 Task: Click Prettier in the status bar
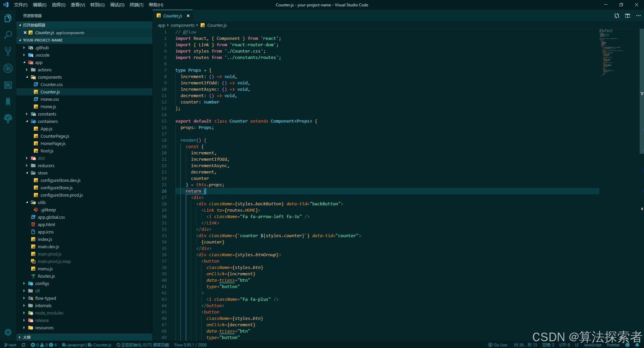coord(613,345)
